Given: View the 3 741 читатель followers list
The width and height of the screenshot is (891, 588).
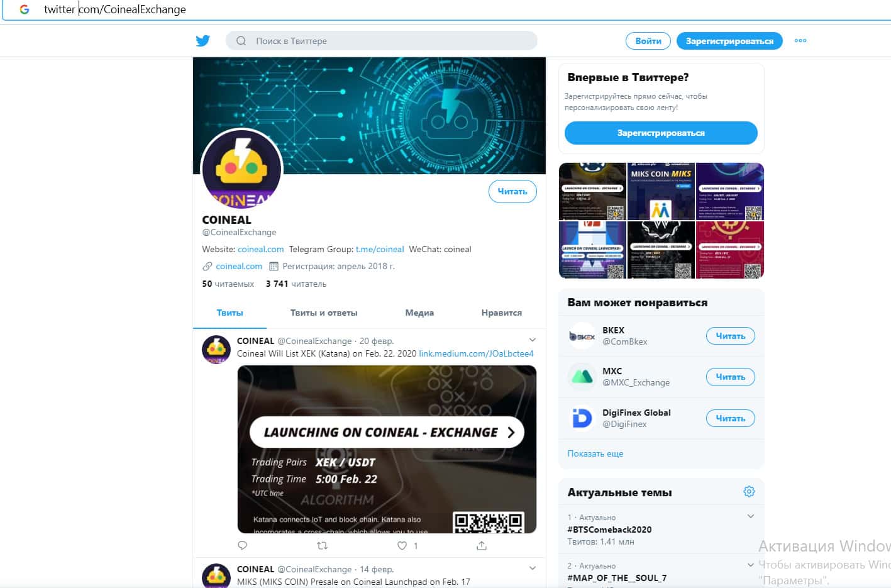Looking at the screenshot, I should [296, 284].
